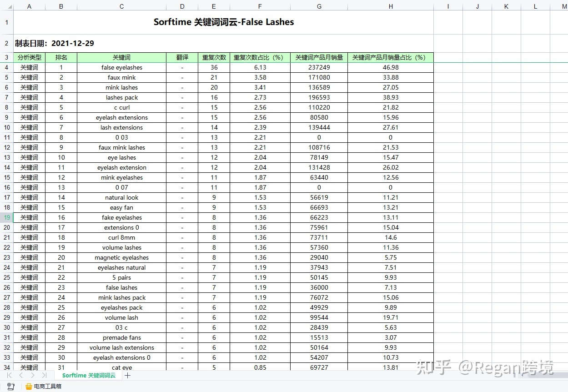The height and width of the screenshot is (392, 568).
Task: Click the cell containing false eyelashes
Action: click(x=121, y=67)
